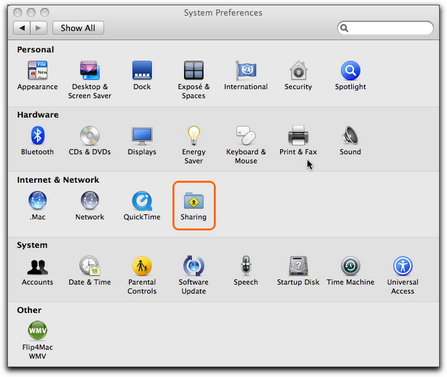Zoom the System Preferences window

(44, 13)
